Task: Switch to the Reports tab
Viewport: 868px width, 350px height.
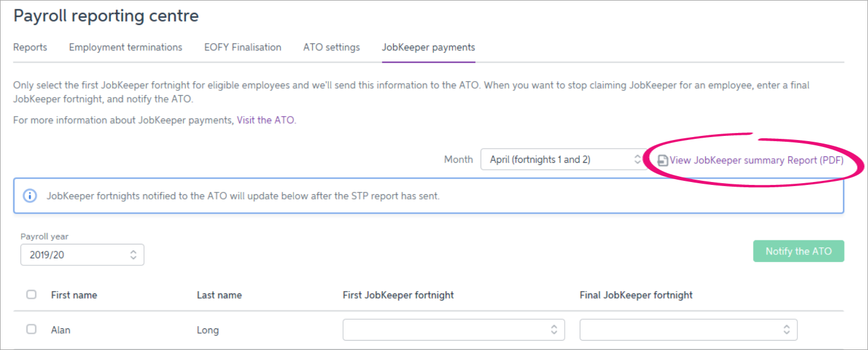Action: pos(30,47)
